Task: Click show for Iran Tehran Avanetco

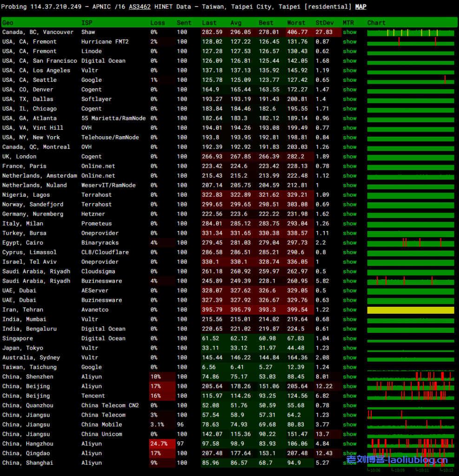Action: [350, 310]
